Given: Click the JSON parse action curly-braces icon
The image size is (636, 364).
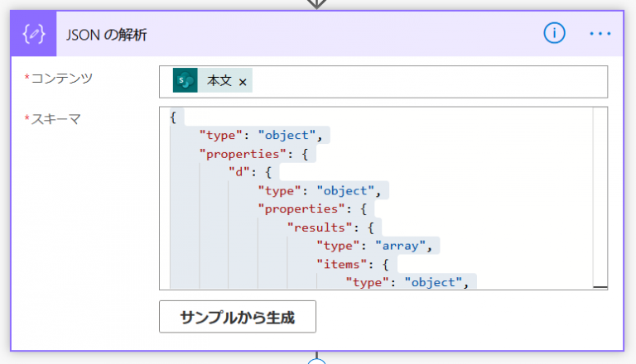Looking at the screenshot, I should click(x=34, y=34).
